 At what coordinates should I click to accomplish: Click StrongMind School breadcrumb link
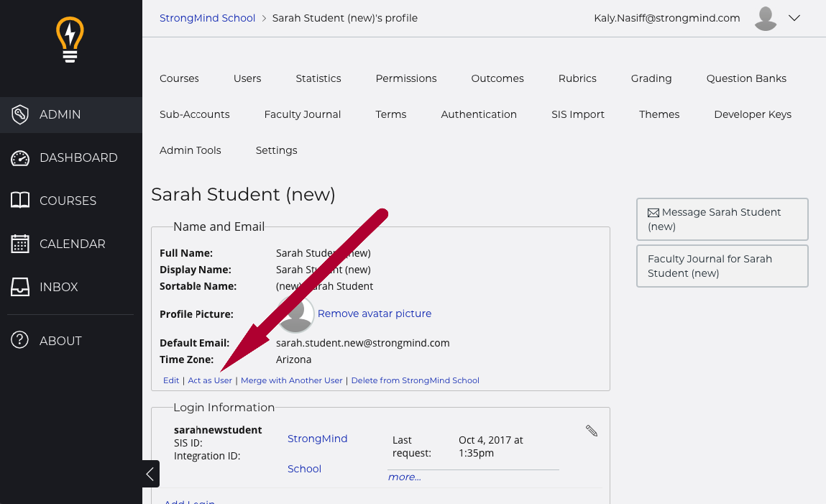tap(207, 18)
